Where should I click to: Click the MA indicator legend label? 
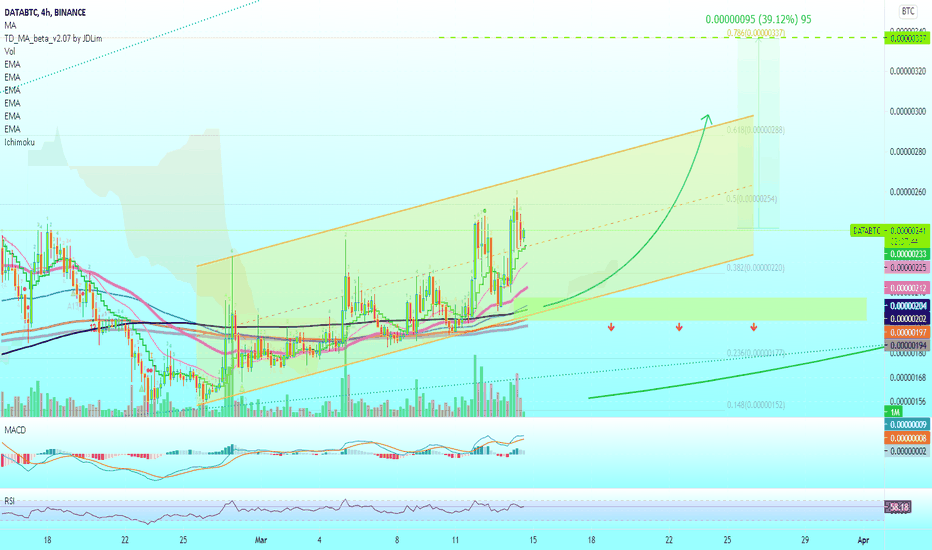click(x=10, y=25)
